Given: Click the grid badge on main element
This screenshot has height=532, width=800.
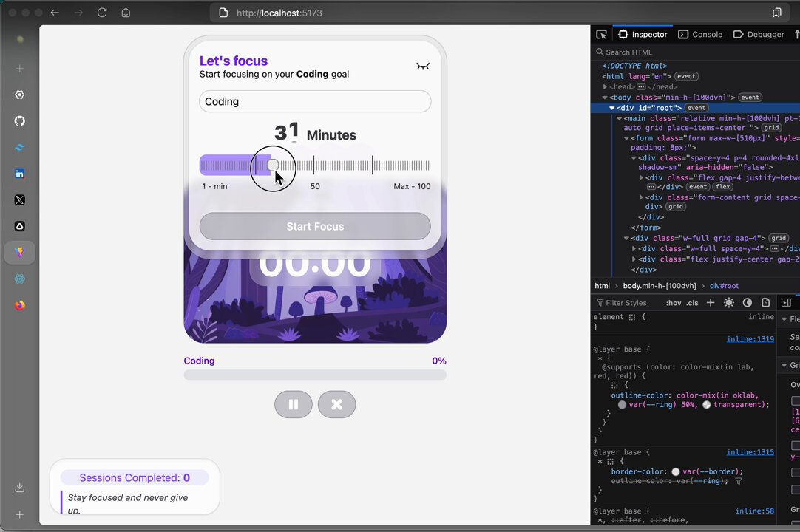Looking at the screenshot, I should pos(771,128).
